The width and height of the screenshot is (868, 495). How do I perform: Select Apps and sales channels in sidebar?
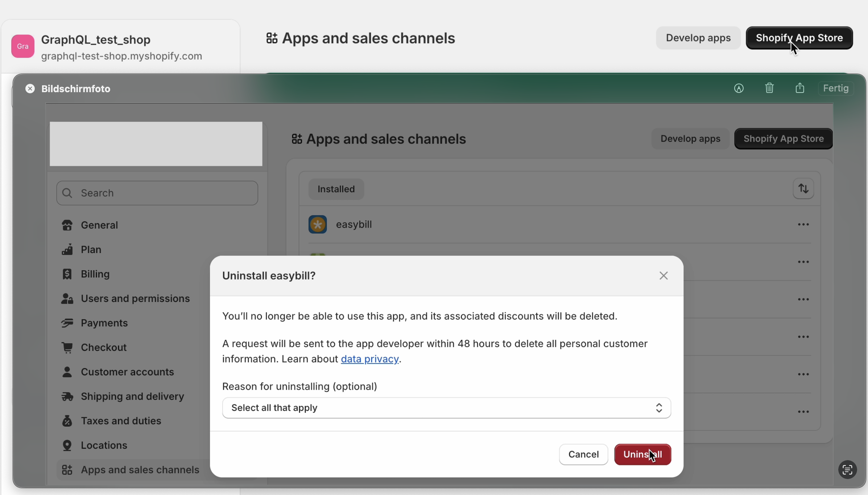[157, 470]
